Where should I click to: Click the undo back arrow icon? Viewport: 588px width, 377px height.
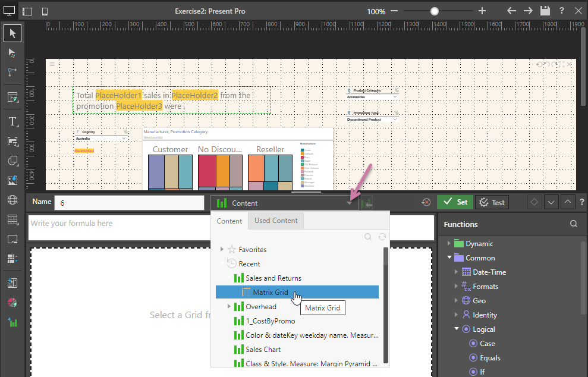pos(511,11)
